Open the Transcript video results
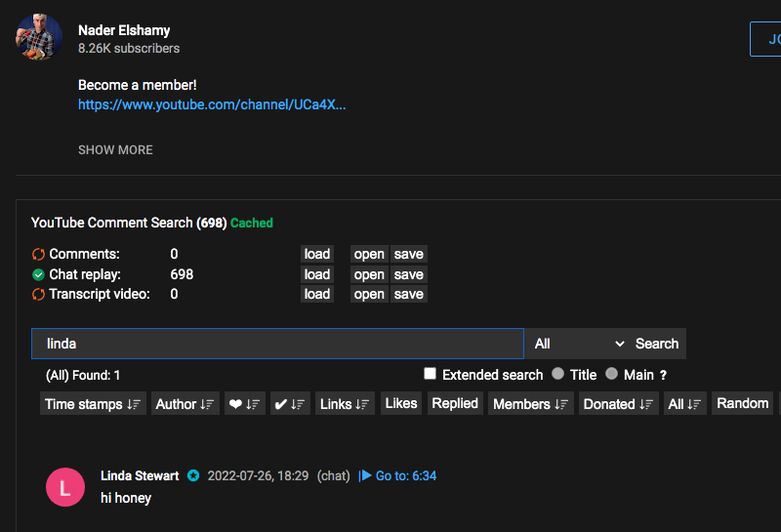 coord(369,294)
